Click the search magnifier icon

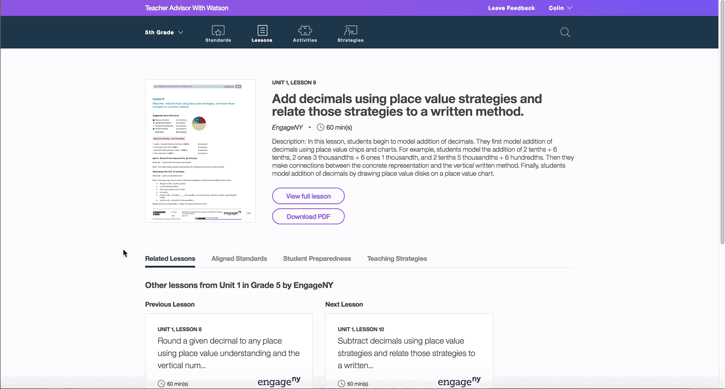tap(565, 32)
